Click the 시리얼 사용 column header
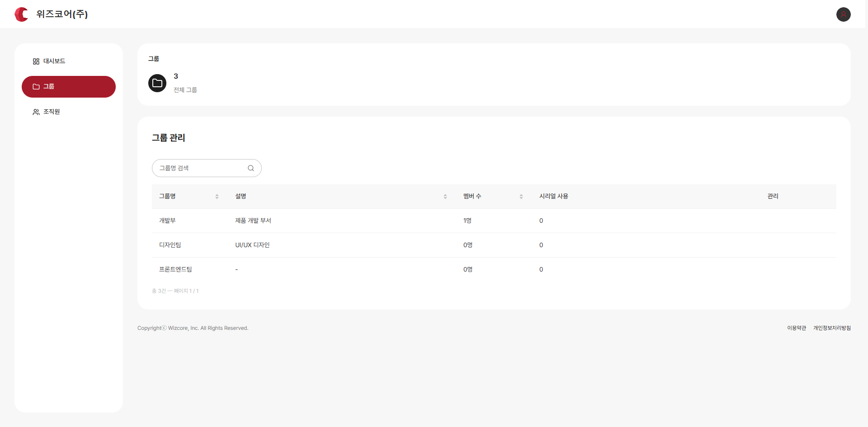Image resolution: width=868 pixels, height=427 pixels. click(x=554, y=196)
